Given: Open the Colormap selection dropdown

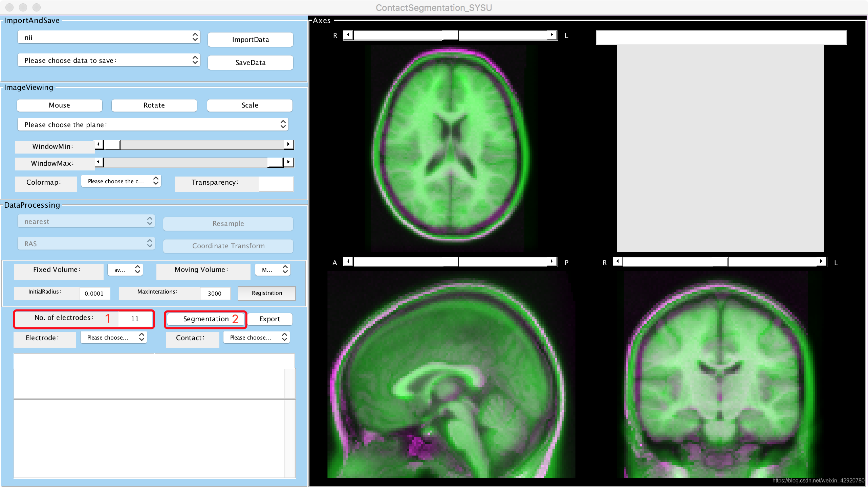Looking at the screenshot, I should click(x=121, y=181).
